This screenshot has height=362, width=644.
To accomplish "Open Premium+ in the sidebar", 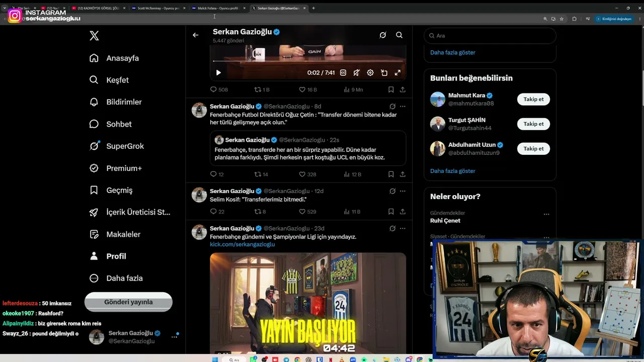I will pos(116,168).
